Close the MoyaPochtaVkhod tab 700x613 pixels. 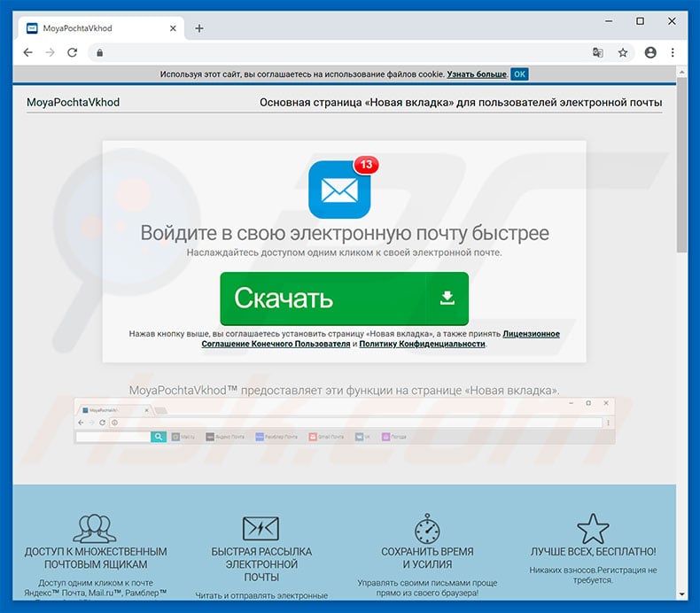[173, 28]
